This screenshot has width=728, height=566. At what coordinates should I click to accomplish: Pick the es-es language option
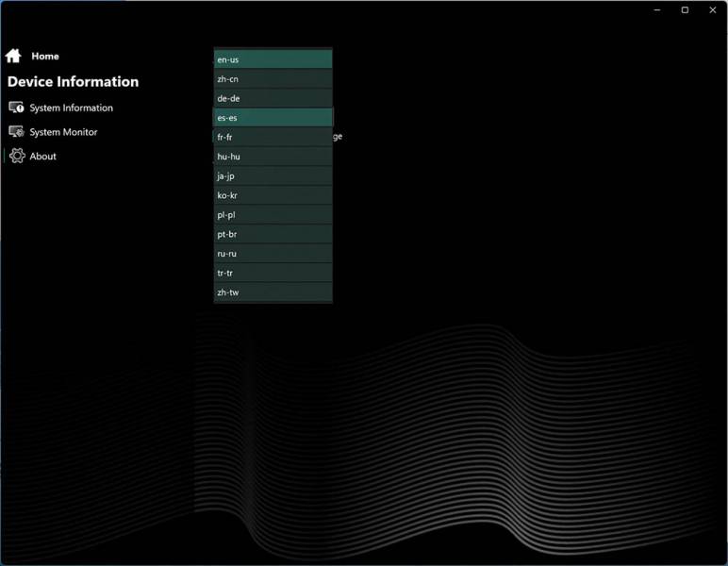[273, 118]
